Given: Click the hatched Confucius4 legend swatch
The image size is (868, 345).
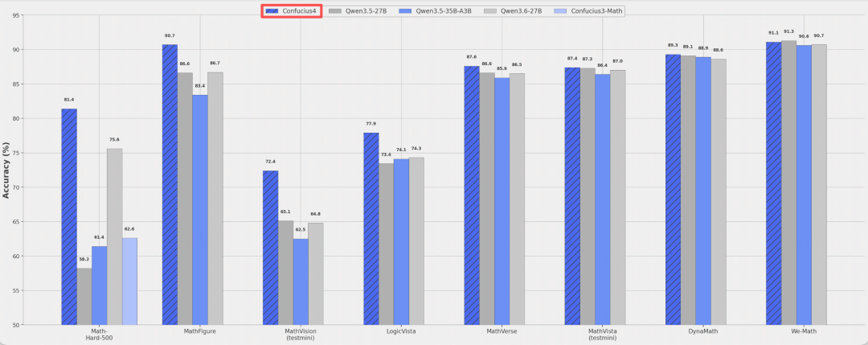Looking at the screenshot, I should (x=272, y=11).
